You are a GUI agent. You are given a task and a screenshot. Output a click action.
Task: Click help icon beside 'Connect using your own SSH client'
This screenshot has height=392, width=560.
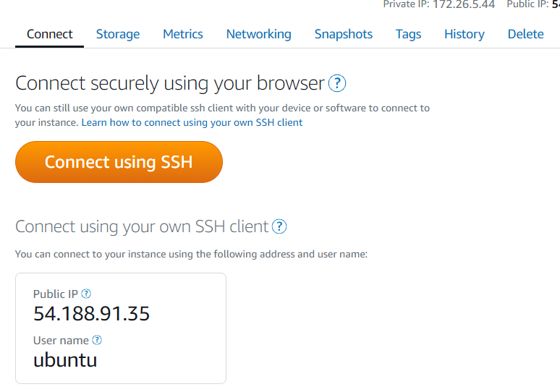tap(279, 227)
